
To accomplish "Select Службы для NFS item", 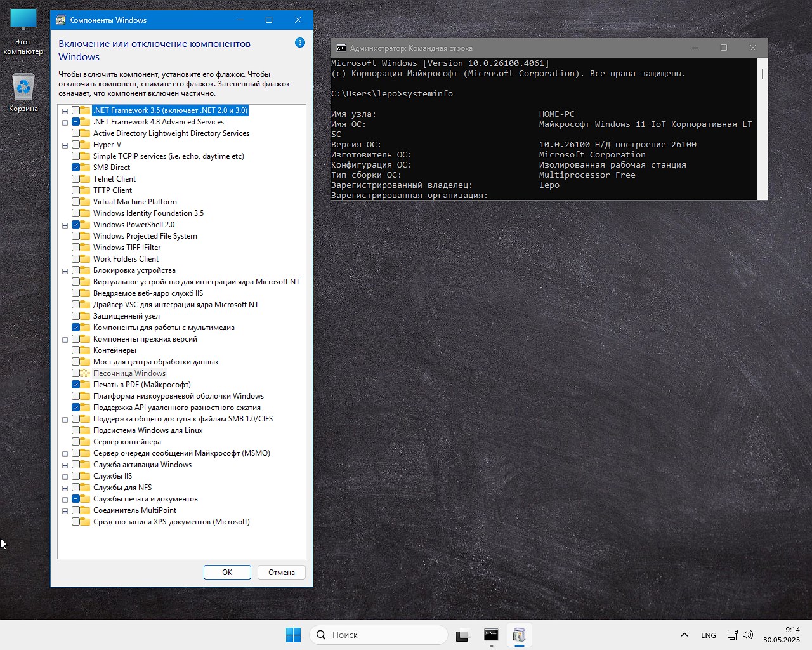I will 122,487.
